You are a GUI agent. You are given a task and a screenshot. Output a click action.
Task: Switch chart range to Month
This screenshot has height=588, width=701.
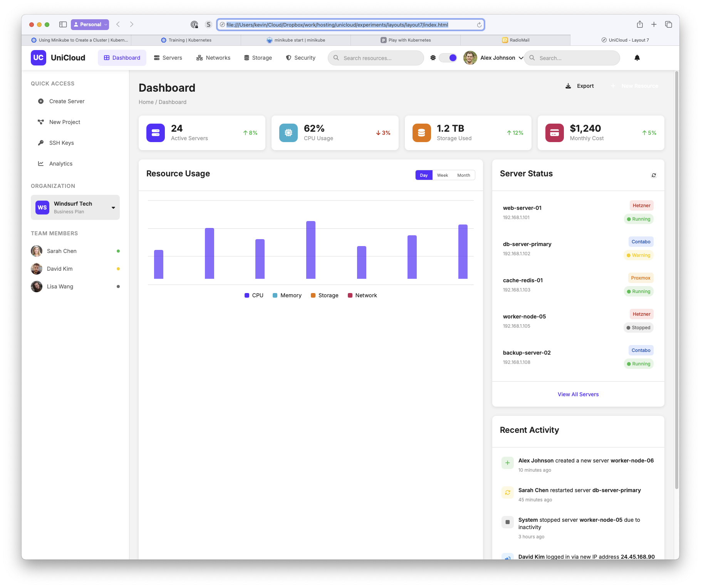[x=463, y=175]
